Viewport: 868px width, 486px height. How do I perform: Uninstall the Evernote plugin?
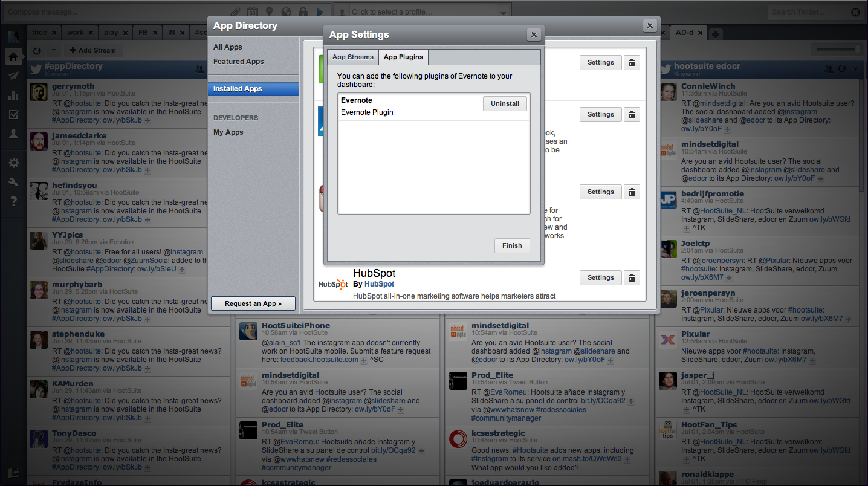(505, 103)
